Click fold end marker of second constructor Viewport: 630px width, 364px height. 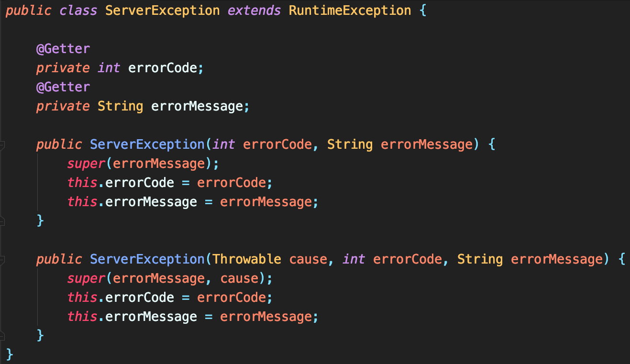pyautogui.click(x=2, y=336)
